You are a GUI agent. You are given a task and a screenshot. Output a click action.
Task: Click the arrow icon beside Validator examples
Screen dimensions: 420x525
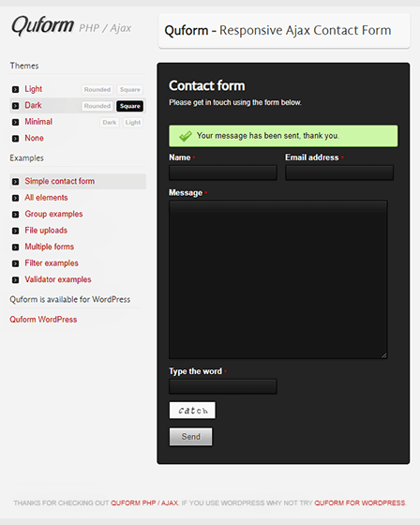tap(15, 280)
